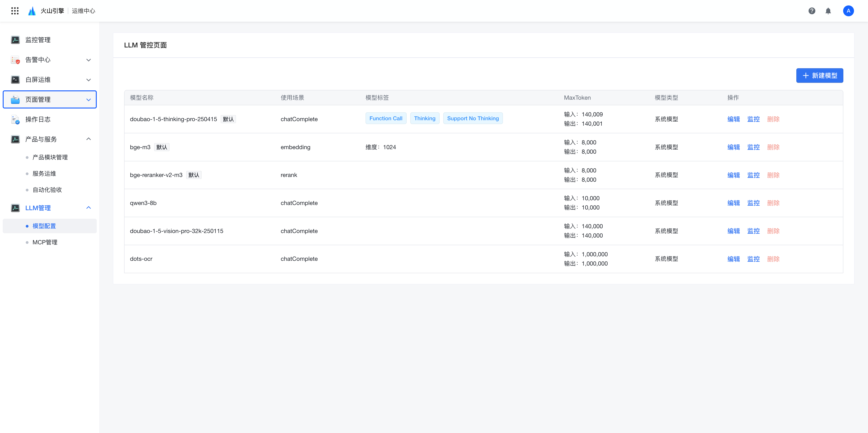This screenshot has height=433, width=868.
Task: Expand the 页面管理 chevron
Action: (89, 100)
